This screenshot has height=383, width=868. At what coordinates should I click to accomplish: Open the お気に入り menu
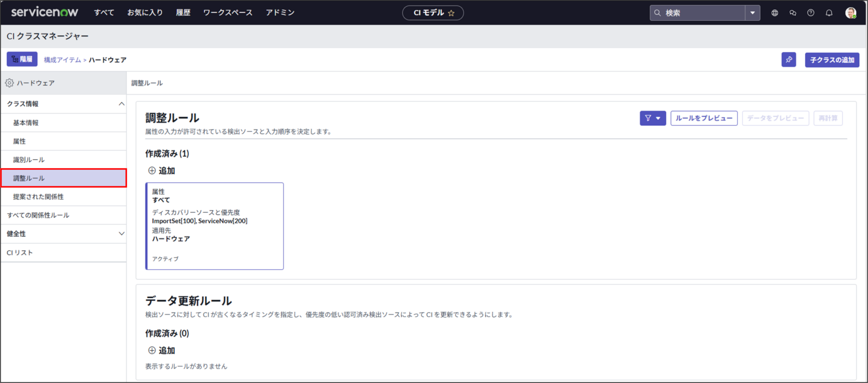[x=145, y=13]
